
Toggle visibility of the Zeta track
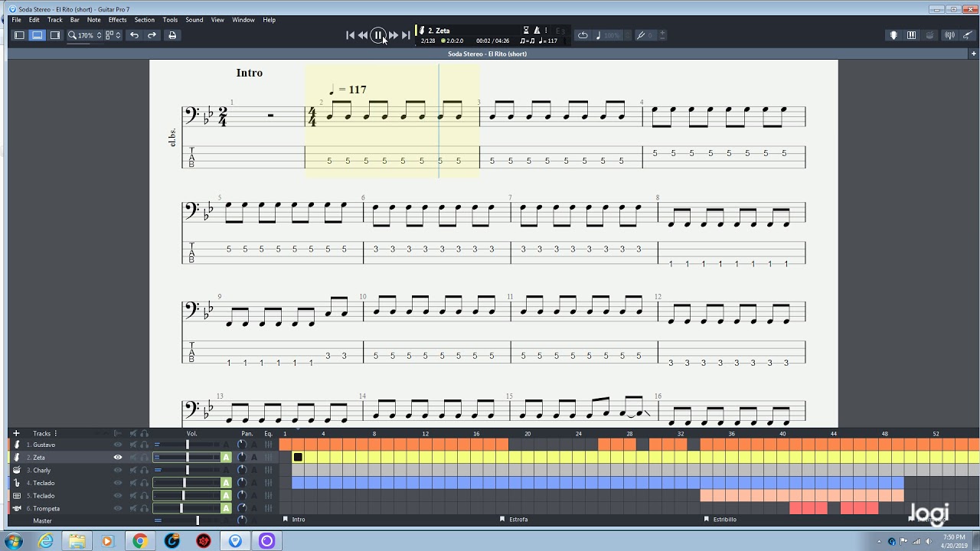(x=118, y=458)
